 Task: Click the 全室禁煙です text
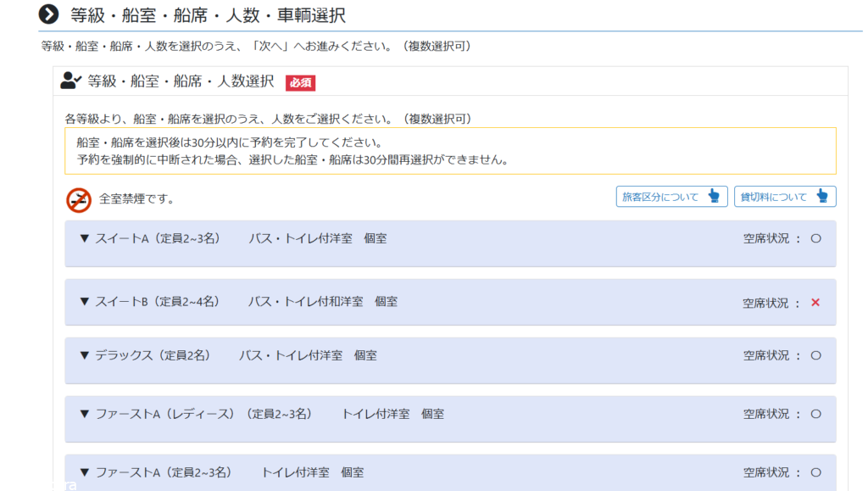click(136, 199)
